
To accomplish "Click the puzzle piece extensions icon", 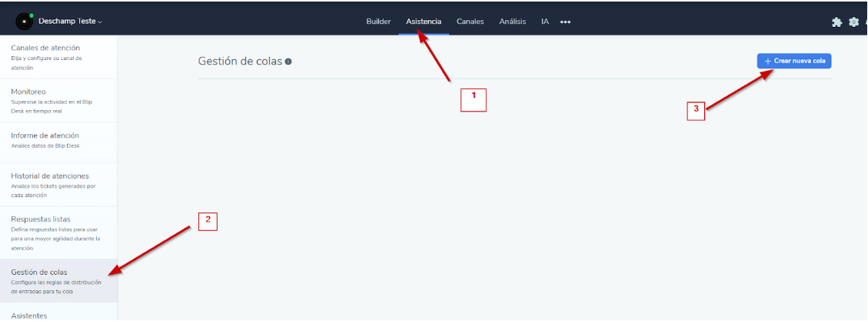I will (837, 22).
